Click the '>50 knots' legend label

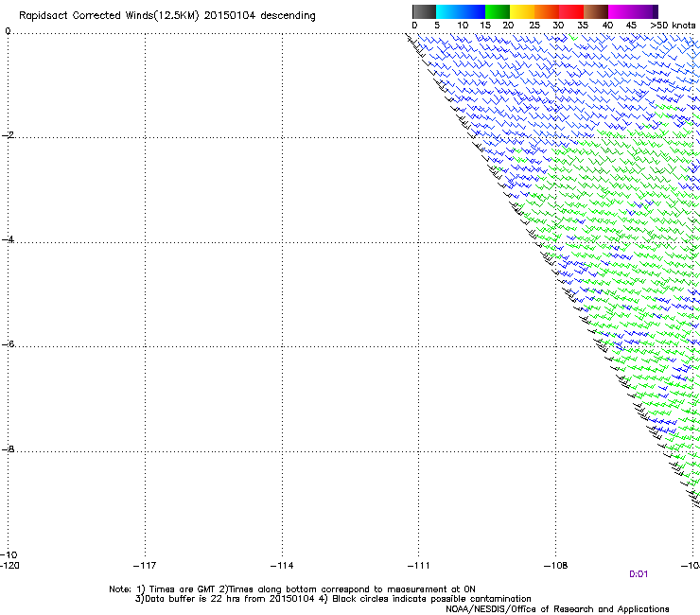pyautogui.click(x=673, y=26)
